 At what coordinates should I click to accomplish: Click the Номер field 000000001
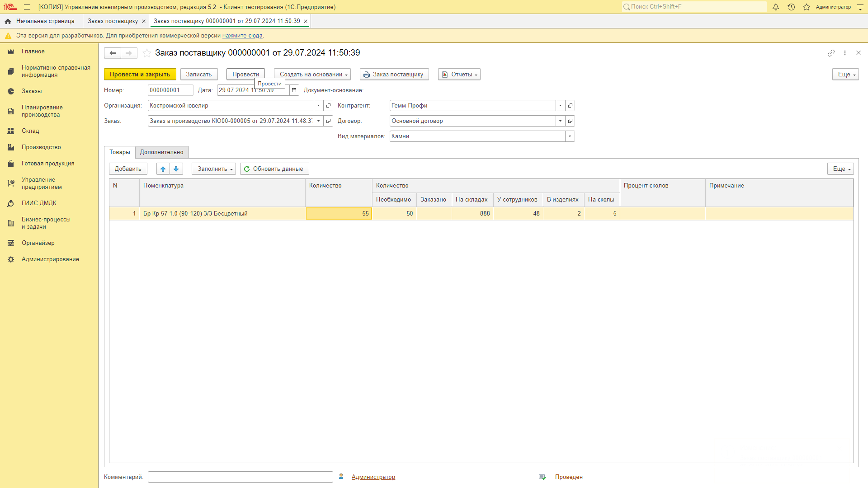click(170, 90)
